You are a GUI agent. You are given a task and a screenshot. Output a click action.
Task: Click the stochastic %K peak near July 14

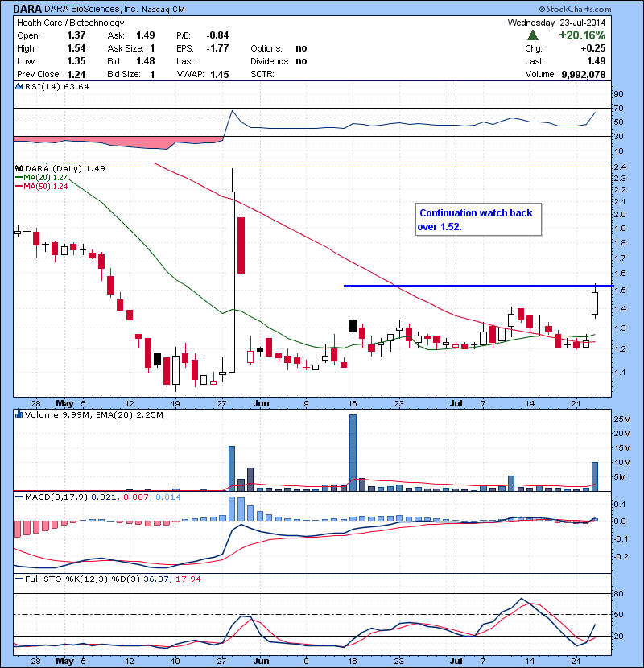[521, 599]
